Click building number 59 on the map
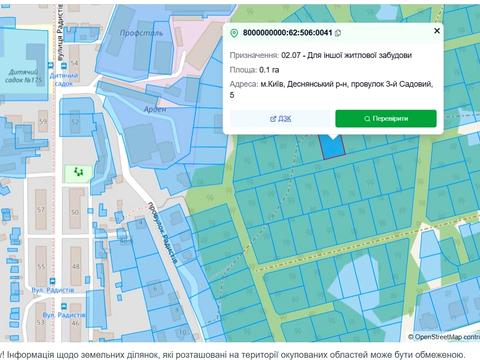 point(43,122)
